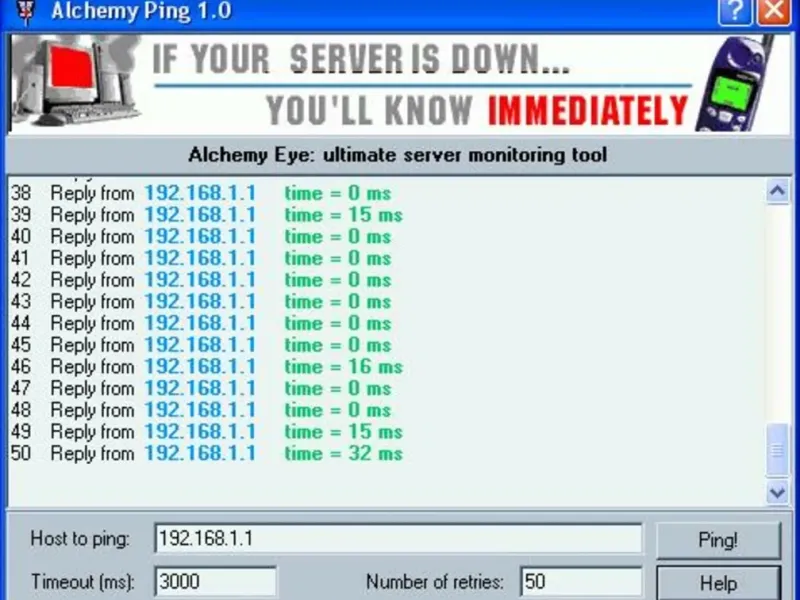Select reply row 49 with 15 ms
This screenshot has height=600, width=800.
tap(207, 432)
